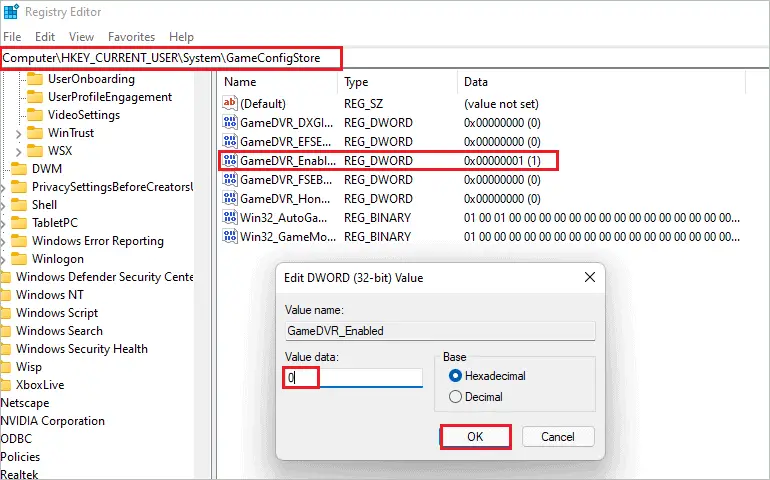
Task: Click the Value data input field
Action: click(353, 378)
